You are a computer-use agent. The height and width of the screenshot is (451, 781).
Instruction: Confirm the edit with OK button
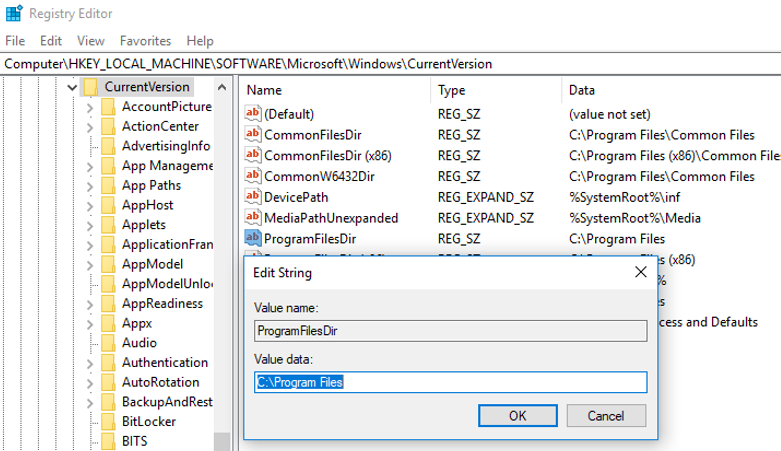(518, 416)
